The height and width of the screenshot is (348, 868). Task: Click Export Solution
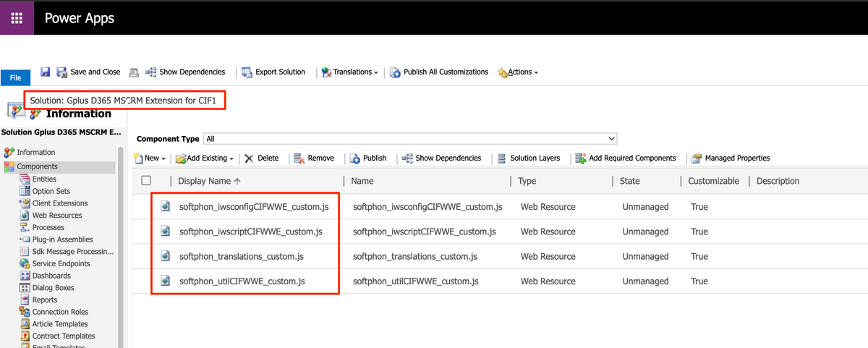[273, 72]
